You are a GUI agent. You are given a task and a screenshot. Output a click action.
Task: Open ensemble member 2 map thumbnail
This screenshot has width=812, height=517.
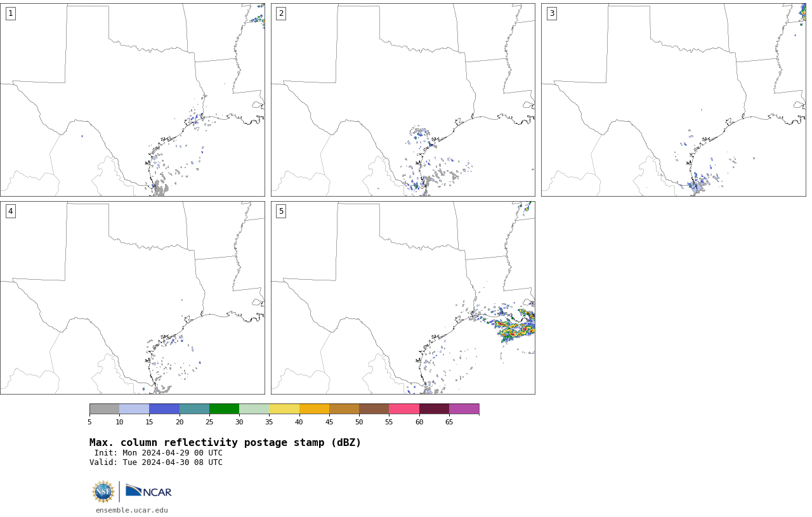click(403, 100)
